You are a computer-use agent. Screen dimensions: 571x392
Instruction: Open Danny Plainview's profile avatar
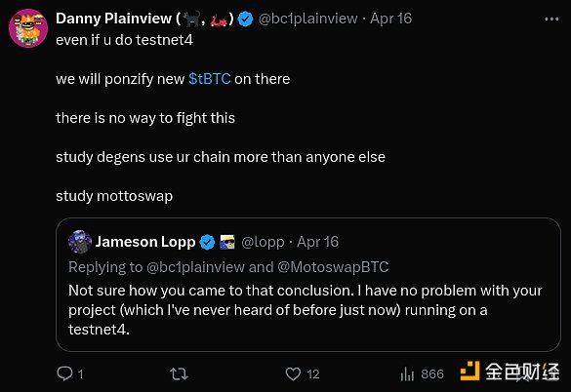tap(28, 28)
